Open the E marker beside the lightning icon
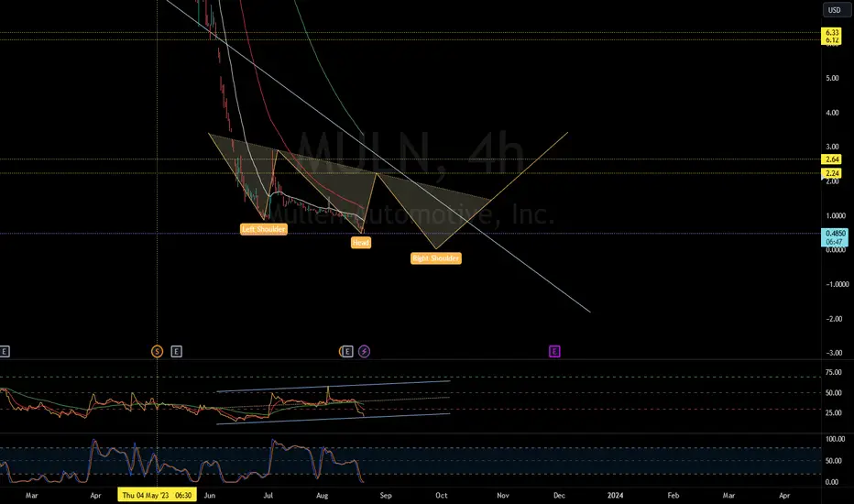The height and width of the screenshot is (504, 854). (x=347, y=352)
